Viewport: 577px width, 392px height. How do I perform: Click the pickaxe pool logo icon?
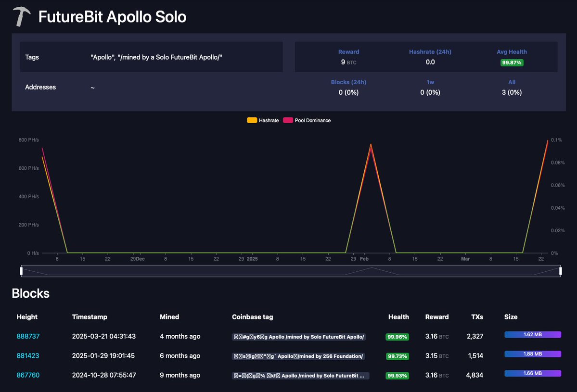22,16
